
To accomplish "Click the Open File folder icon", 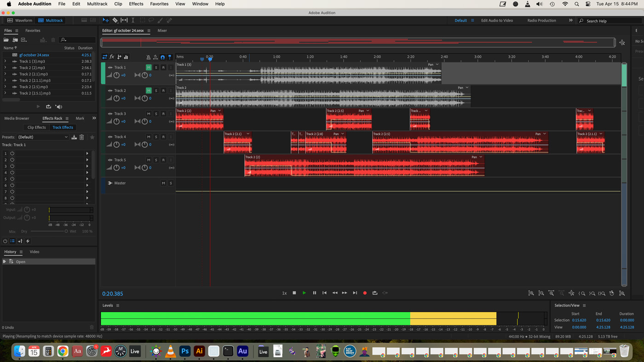I will pos(6,40).
